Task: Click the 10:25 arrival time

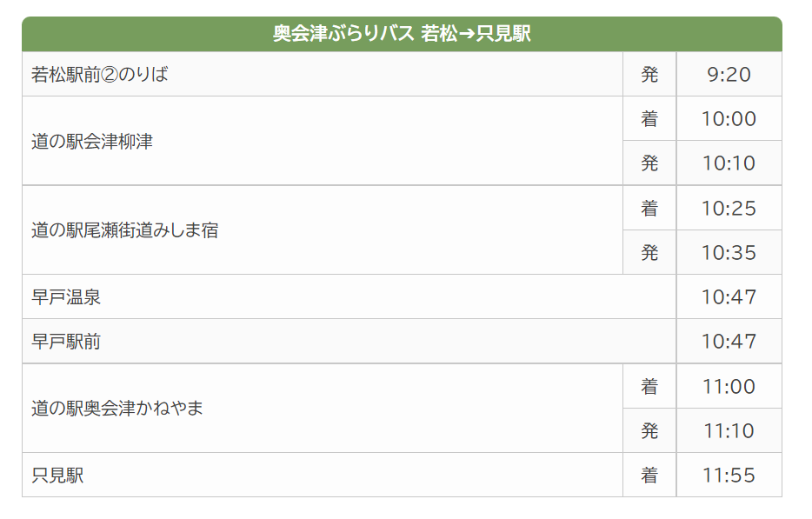Action: 729,208
